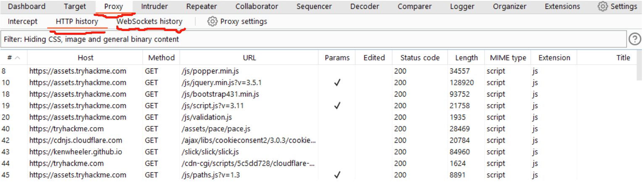Click the Params checkmark for script.js row
This screenshot has width=644, height=188.
pos(337,106)
